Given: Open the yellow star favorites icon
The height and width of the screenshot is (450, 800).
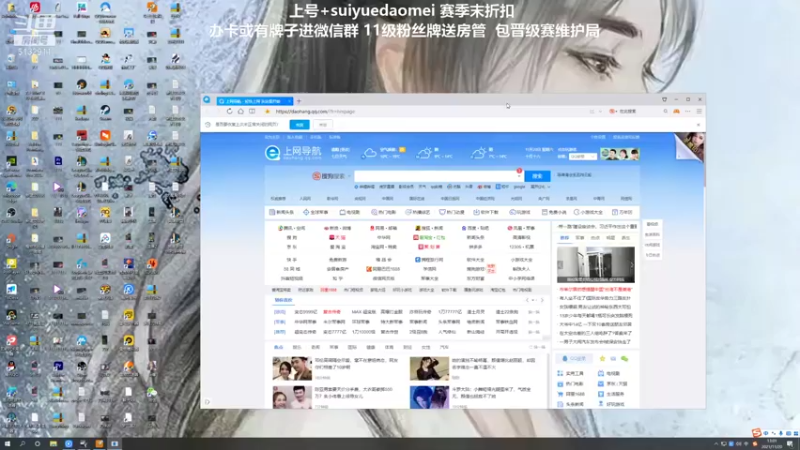Looking at the screenshot, I should (602, 359).
